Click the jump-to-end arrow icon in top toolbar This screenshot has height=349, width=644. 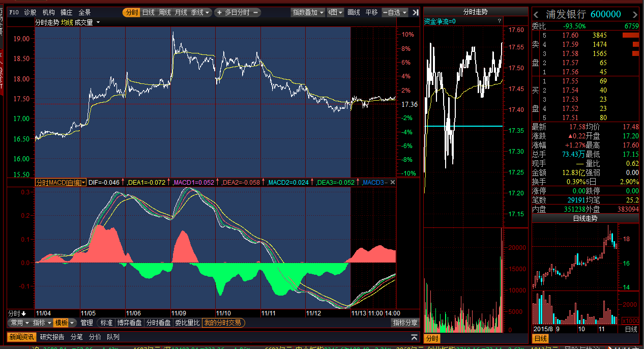coord(416,12)
